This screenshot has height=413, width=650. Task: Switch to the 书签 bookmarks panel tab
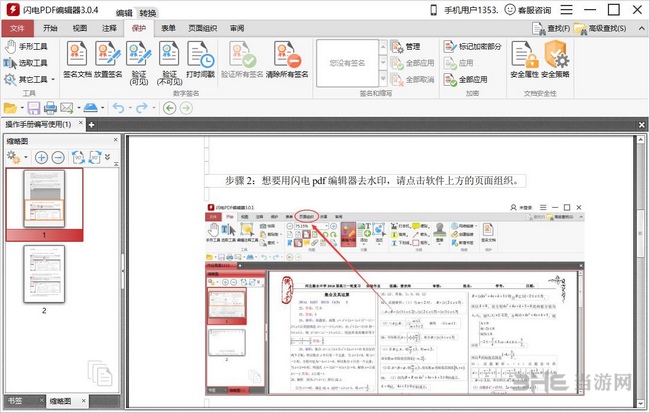[15, 401]
